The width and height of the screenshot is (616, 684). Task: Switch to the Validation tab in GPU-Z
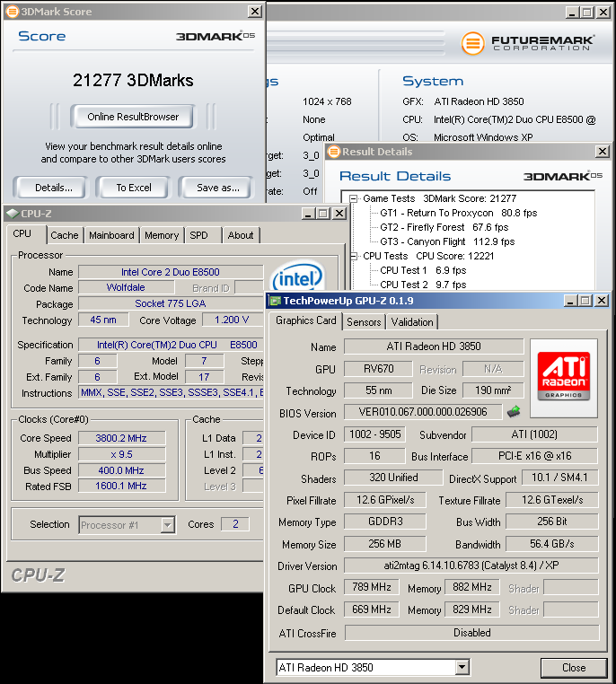click(412, 322)
